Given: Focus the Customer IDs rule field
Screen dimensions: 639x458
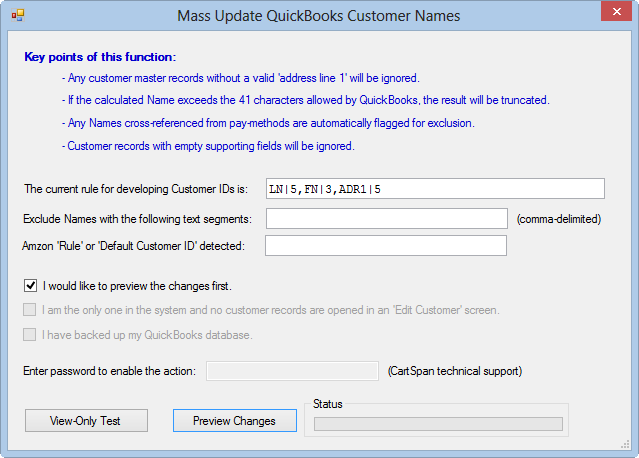Looking at the screenshot, I should click(435, 189).
